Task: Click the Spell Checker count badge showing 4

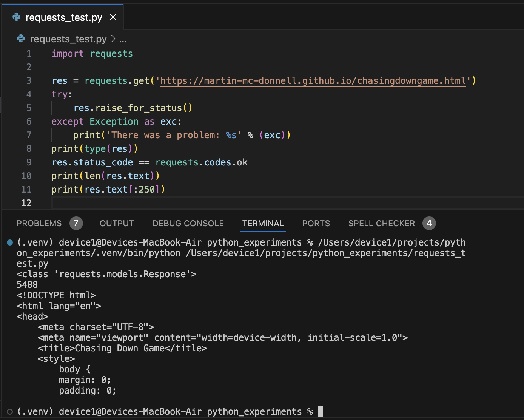Action: point(429,223)
